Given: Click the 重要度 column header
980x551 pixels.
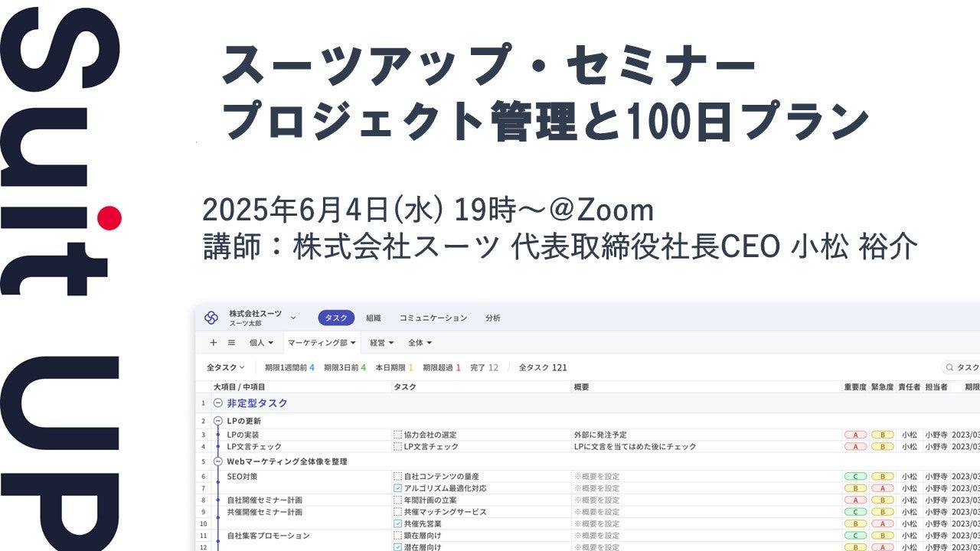Looking at the screenshot, I should tap(854, 387).
